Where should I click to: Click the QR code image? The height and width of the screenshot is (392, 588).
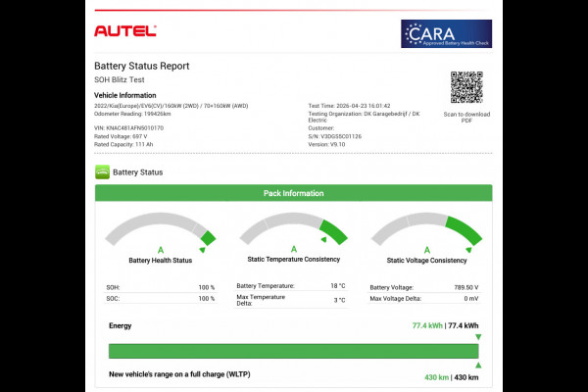point(466,87)
